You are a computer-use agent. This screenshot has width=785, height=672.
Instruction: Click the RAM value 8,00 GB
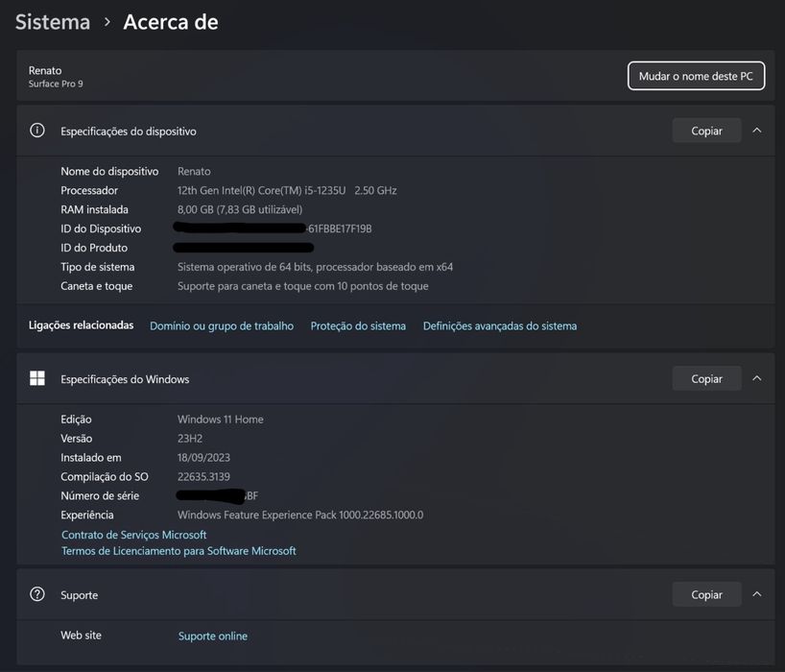pos(240,209)
